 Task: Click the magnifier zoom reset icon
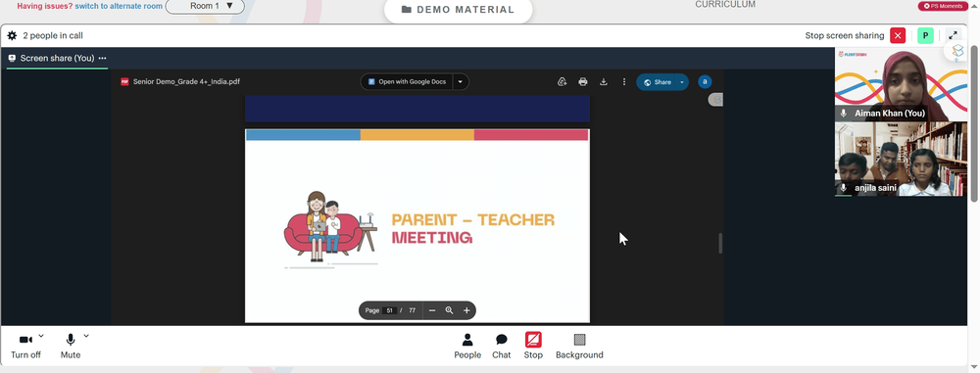tap(449, 310)
